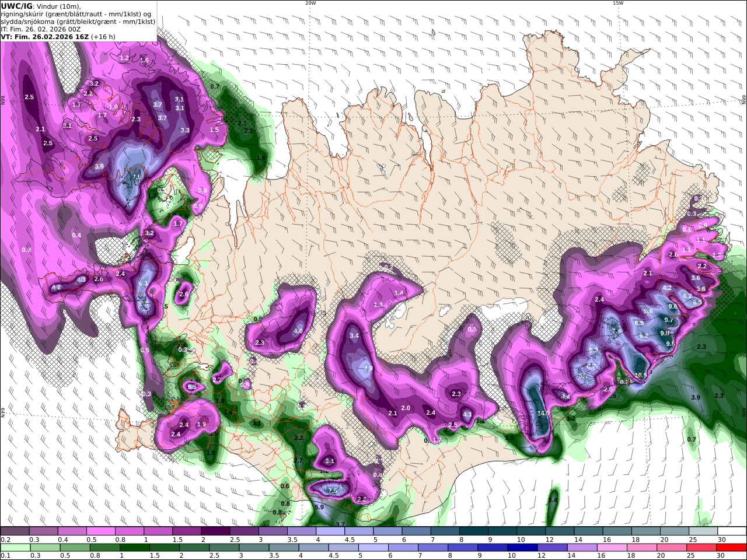Click the "14.0" precipitation value on the map
The height and width of the screenshot is (560, 747).
(x=543, y=413)
